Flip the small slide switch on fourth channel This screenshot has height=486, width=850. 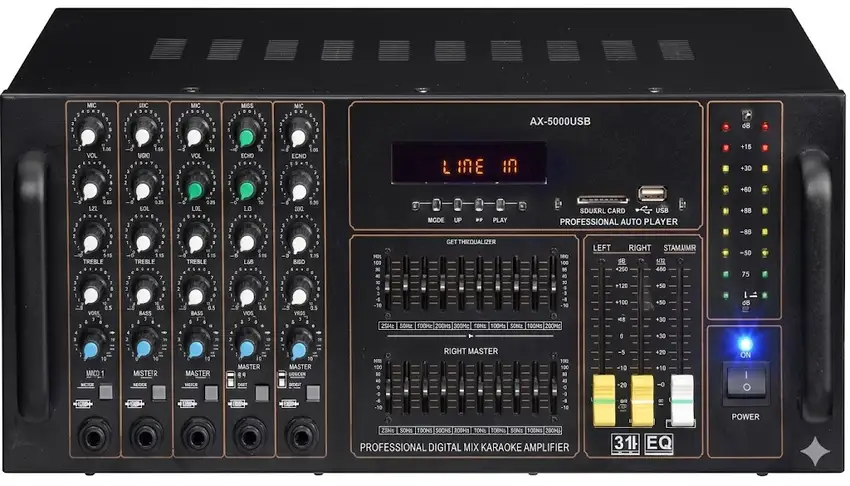[x=229, y=380]
